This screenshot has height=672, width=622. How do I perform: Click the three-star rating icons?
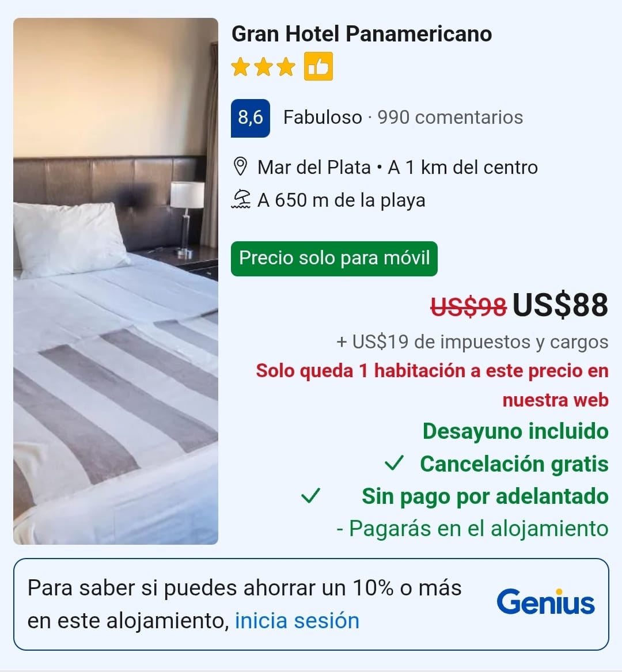(263, 67)
